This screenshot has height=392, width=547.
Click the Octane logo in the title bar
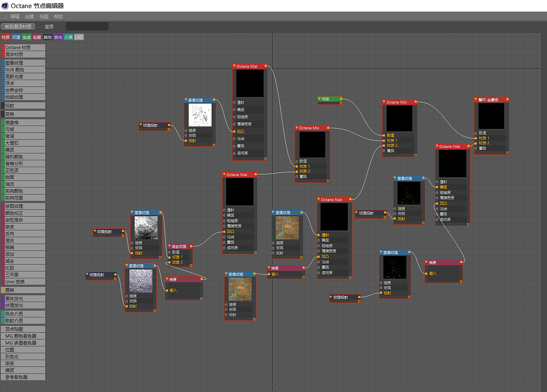click(x=5, y=6)
